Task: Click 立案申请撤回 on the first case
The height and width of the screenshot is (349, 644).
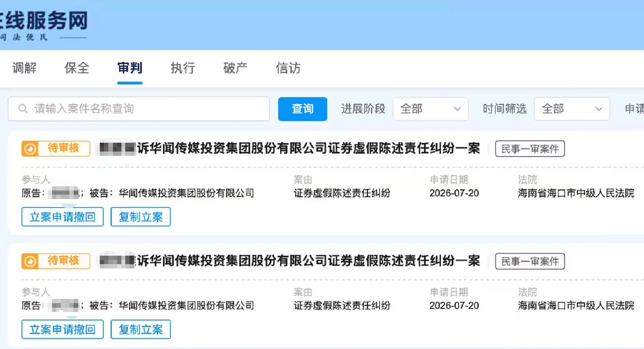Action: [x=62, y=217]
